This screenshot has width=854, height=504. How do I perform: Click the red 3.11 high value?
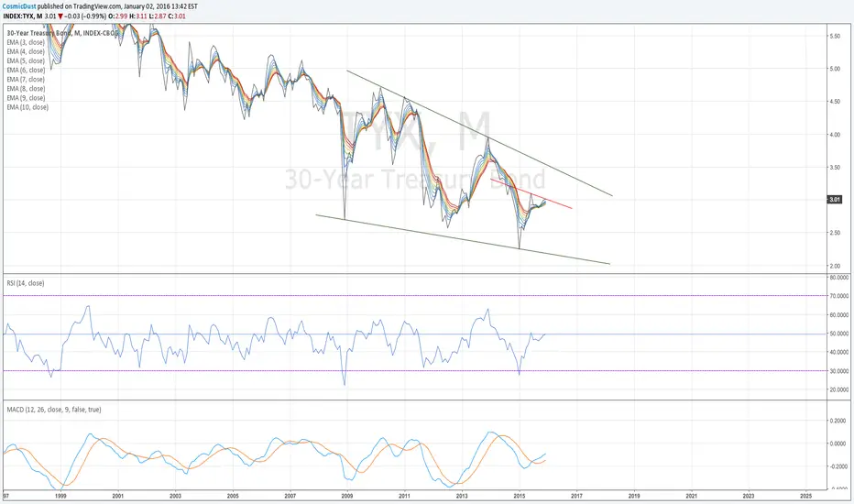(141, 16)
